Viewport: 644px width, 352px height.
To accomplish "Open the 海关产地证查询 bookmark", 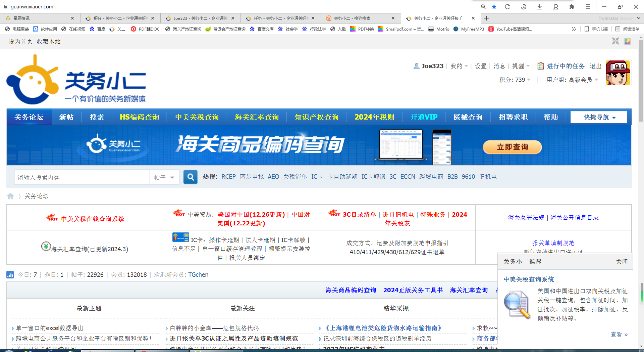I will (x=183, y=29).
